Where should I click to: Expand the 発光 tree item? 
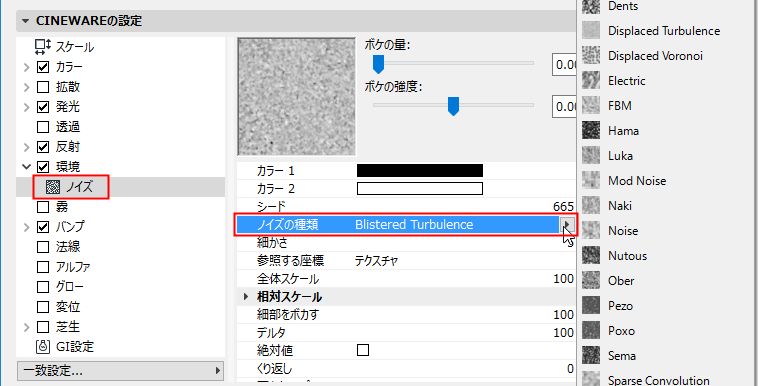coord(27,107)
